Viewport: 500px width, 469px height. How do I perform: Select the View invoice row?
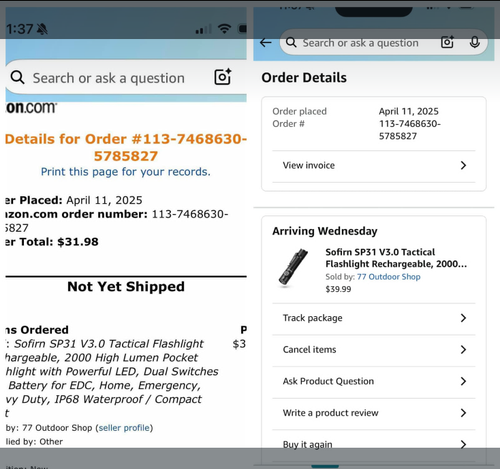tap(374, 166)
